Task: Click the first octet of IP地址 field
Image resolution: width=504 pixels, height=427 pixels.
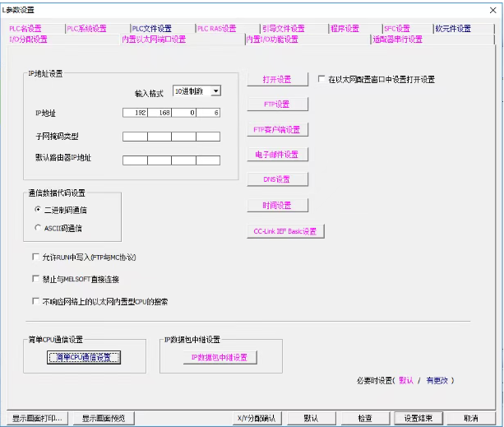Action: click(134, 112)
